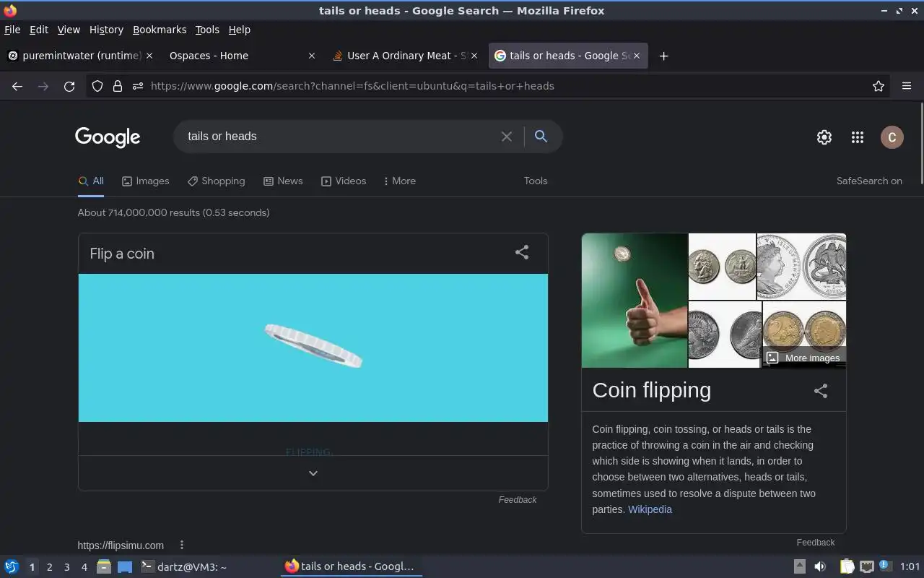This screenshot has height=578, width=924.
Task: Click the page vertical scrollbar
Action: pos(921,144)
